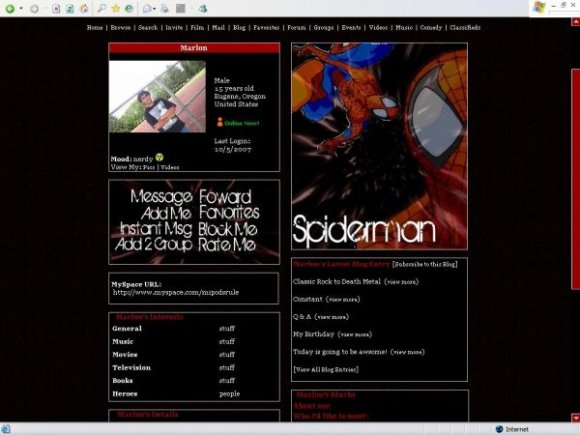The width and height of the screenshot is (580, 435).
Task: View more of Today is going to be awesome
Action: 408,352
